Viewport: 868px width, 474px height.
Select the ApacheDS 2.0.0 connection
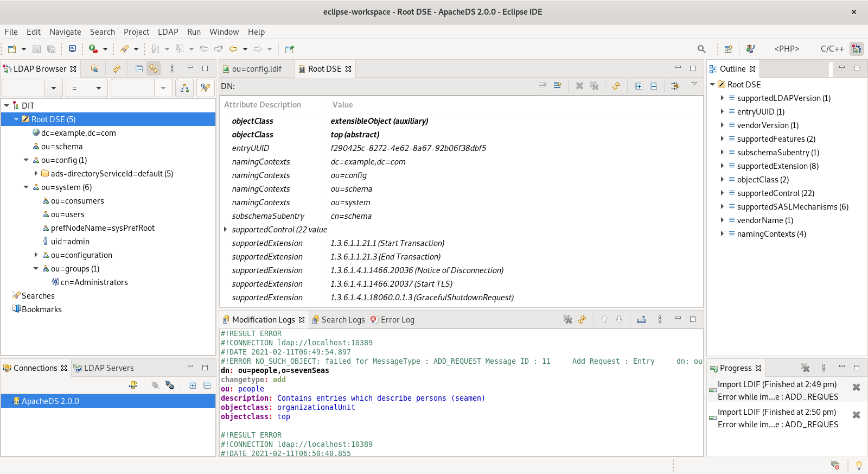[x=50, y=401]
